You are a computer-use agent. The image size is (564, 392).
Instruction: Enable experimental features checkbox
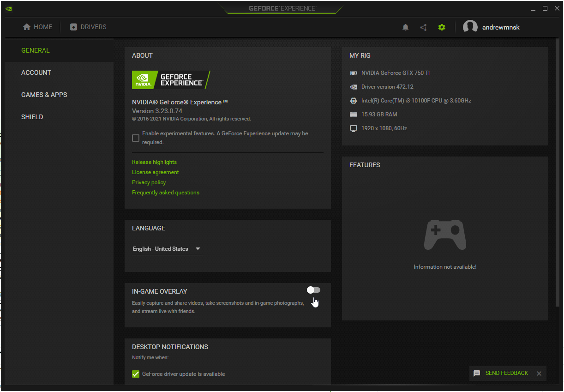[x=136, y=138]
